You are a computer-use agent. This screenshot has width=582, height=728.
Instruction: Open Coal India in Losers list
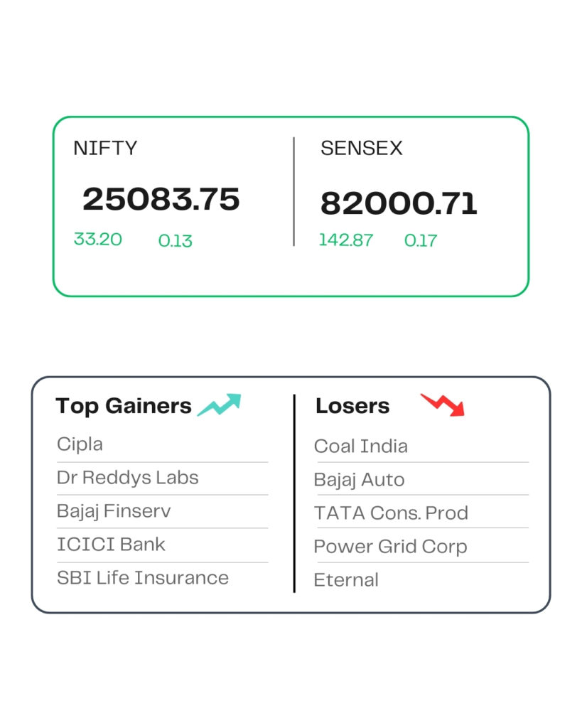tap(361, 446)
